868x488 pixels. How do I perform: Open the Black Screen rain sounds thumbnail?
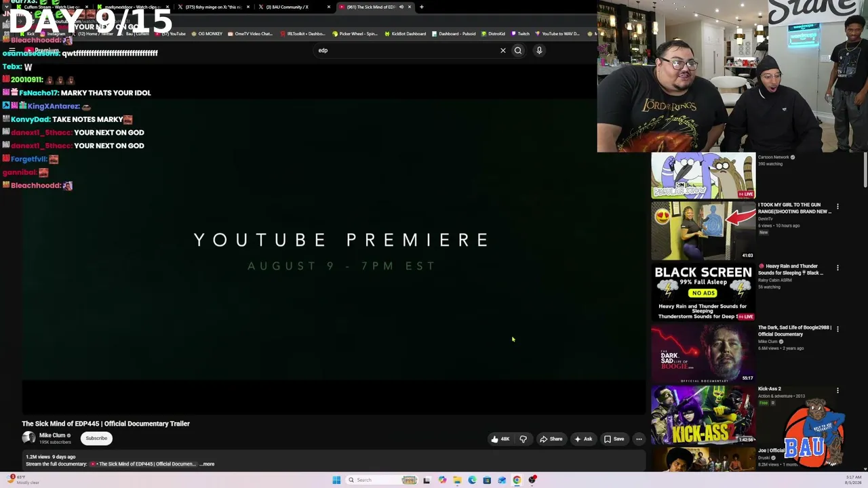703,292
